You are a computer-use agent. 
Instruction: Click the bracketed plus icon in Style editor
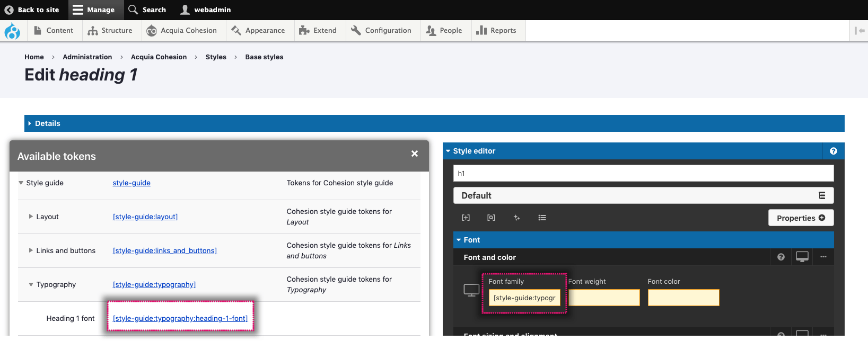click(466, 218)
